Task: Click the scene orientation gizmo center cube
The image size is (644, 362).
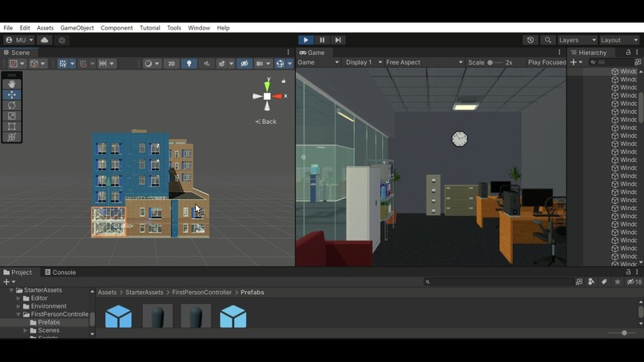Action: point(267,96)
